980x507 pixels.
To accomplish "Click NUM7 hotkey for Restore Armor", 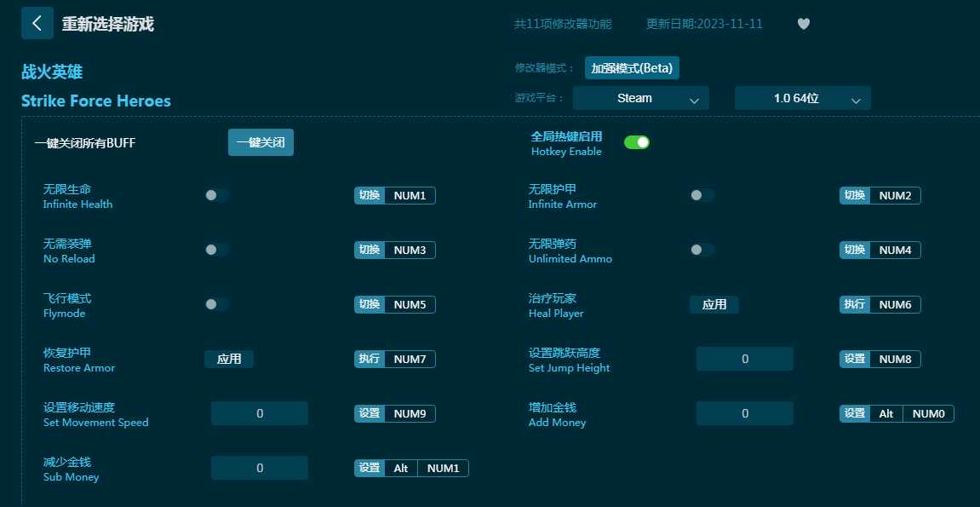I will pos(410,359).
